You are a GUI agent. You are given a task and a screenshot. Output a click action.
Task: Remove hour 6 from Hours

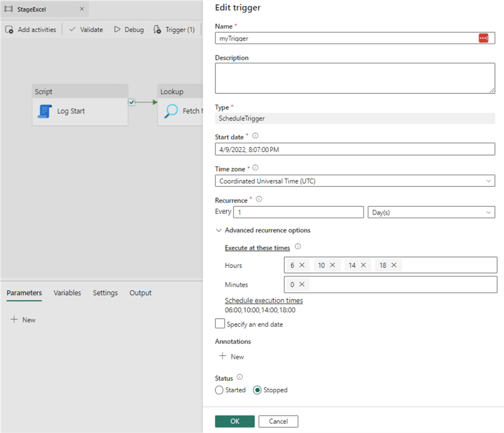(x=302, y=265)
